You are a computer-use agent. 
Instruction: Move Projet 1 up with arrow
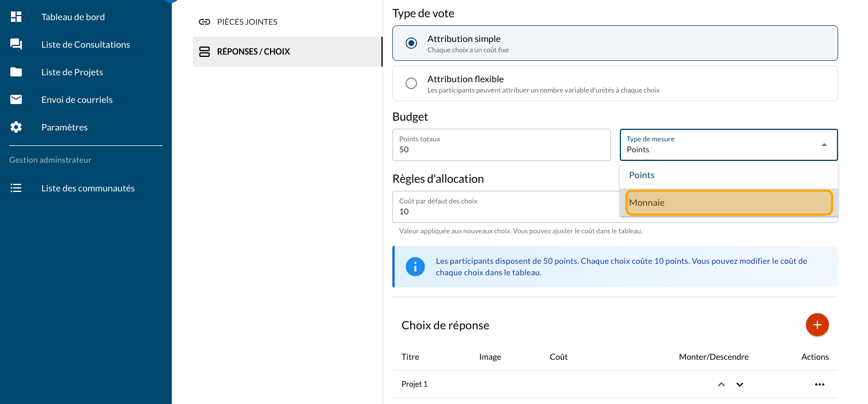pyautogui.click(x=721, y=384)
